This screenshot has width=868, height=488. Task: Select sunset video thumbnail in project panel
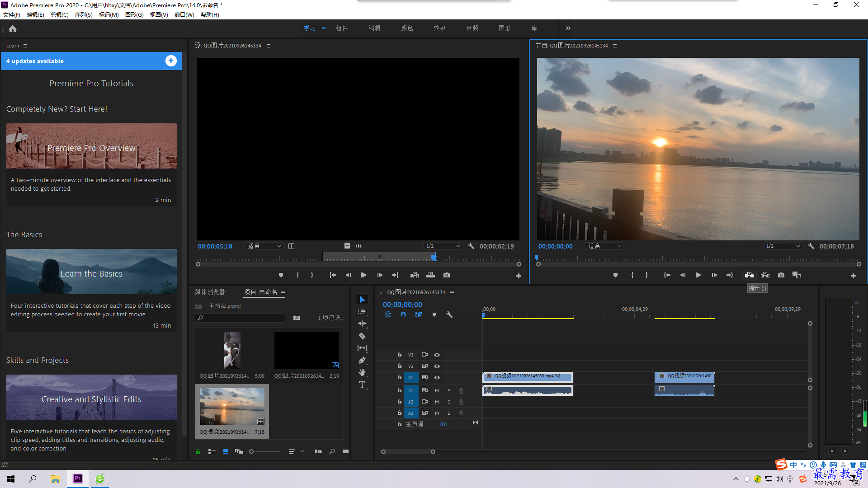(232, 407)
